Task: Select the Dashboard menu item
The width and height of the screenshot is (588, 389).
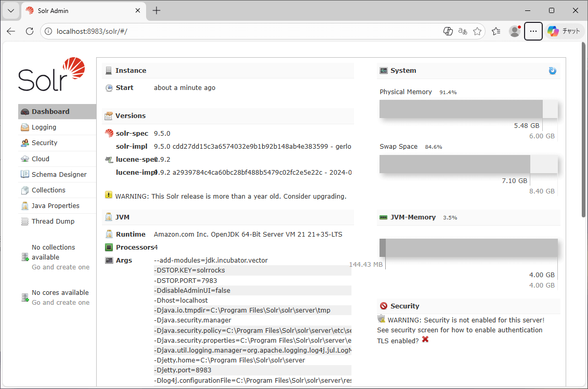Action: [50, 112]
